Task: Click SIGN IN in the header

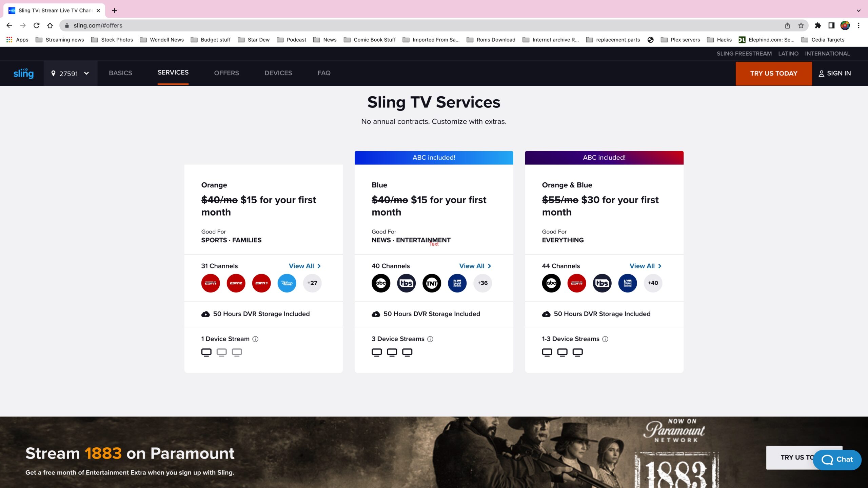Action: 835,74
